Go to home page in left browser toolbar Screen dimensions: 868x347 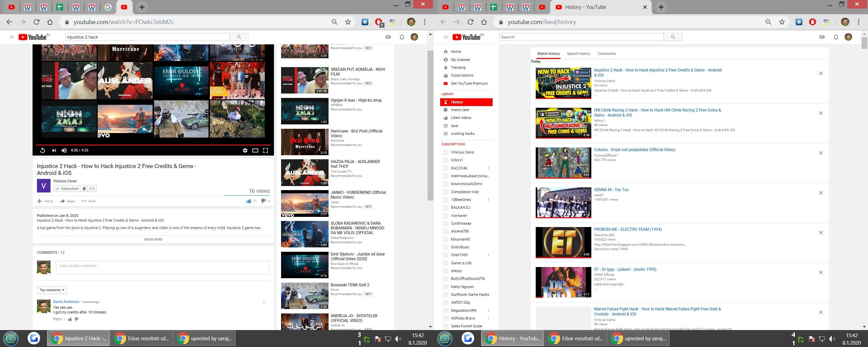click(50, 22)
